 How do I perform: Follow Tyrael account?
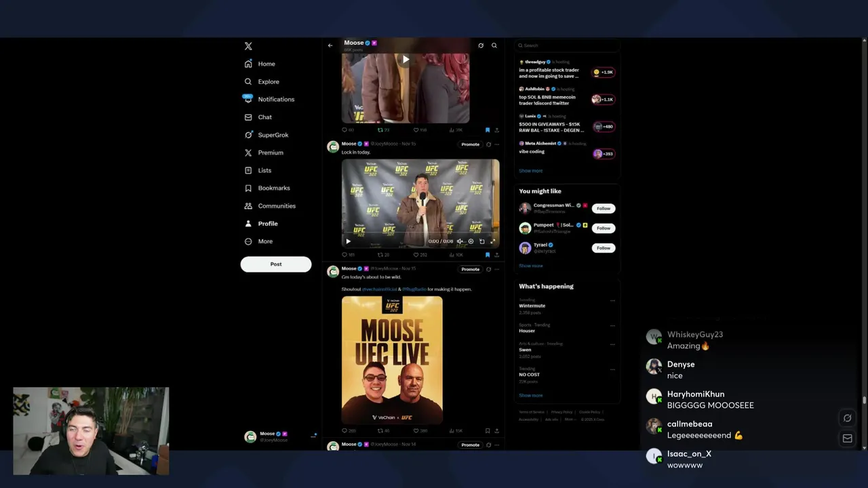pos(604,248)
